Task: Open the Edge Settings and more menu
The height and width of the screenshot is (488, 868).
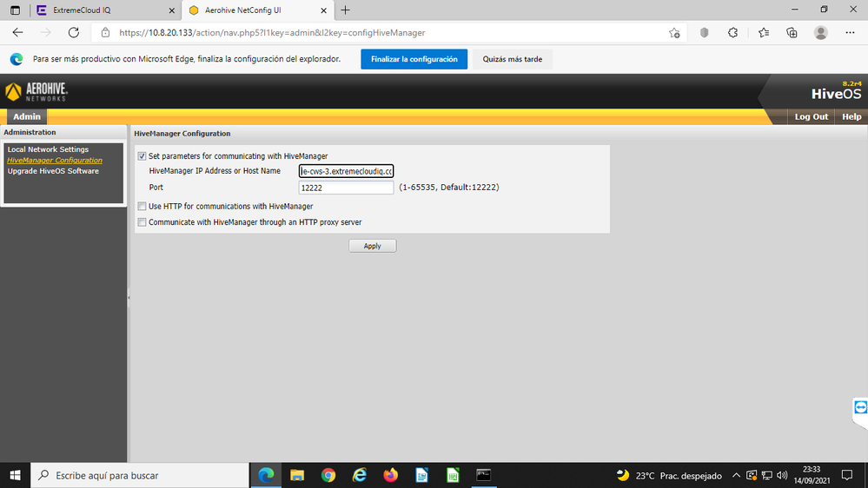Action: point(850,33)
